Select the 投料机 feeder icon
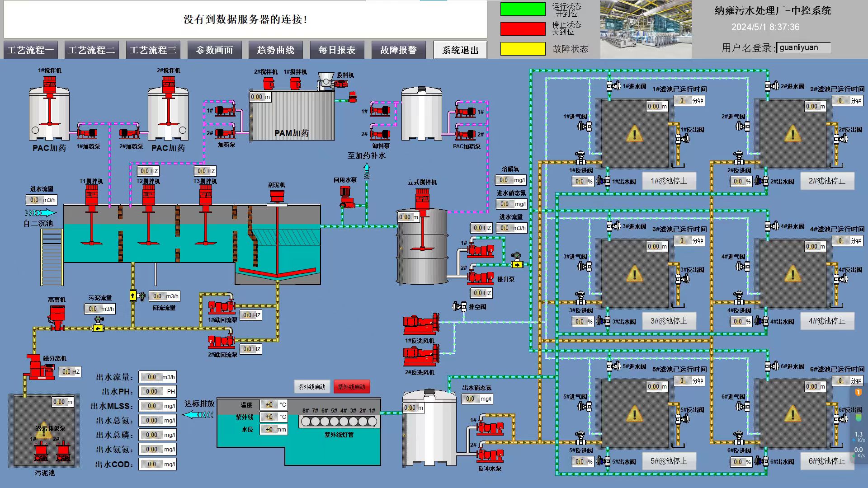The image size is (868, 488). [333, 82]
